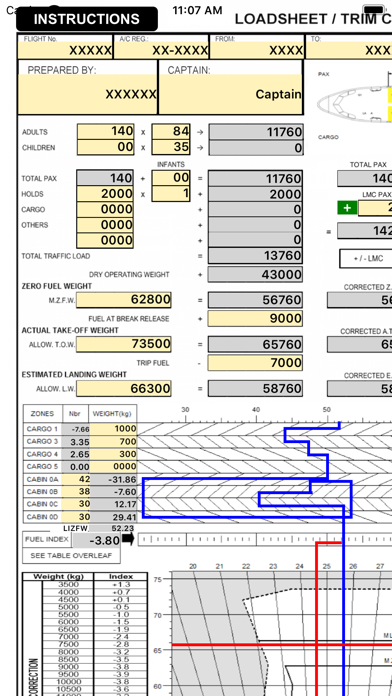Screen dimensions: 392x696
Task: Edit ALLOW. T.O.W. value 73500
Action: (x=123, y=344)
